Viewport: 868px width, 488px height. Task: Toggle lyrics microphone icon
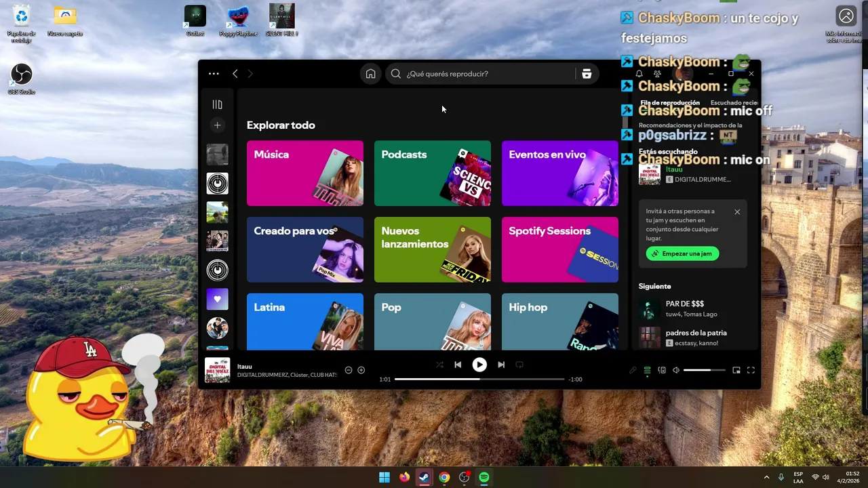pos(633,370)
